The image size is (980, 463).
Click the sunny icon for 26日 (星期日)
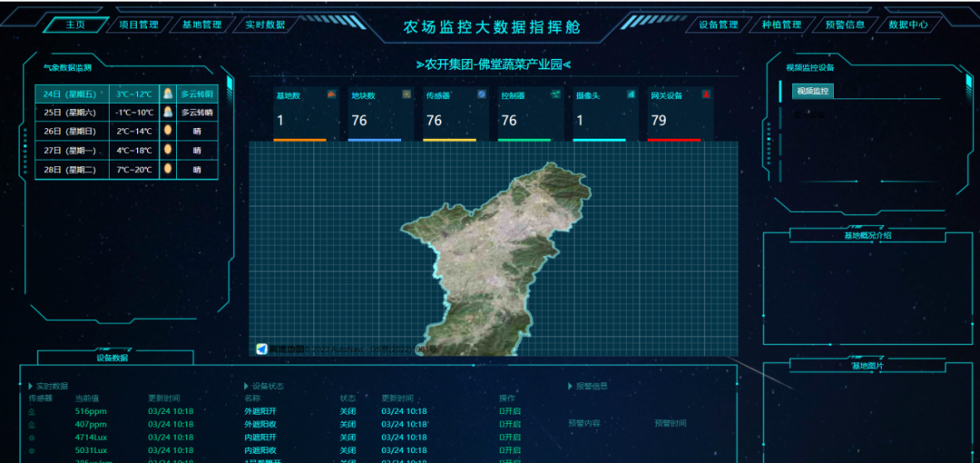pyautogui.click(x=168, y=131)
